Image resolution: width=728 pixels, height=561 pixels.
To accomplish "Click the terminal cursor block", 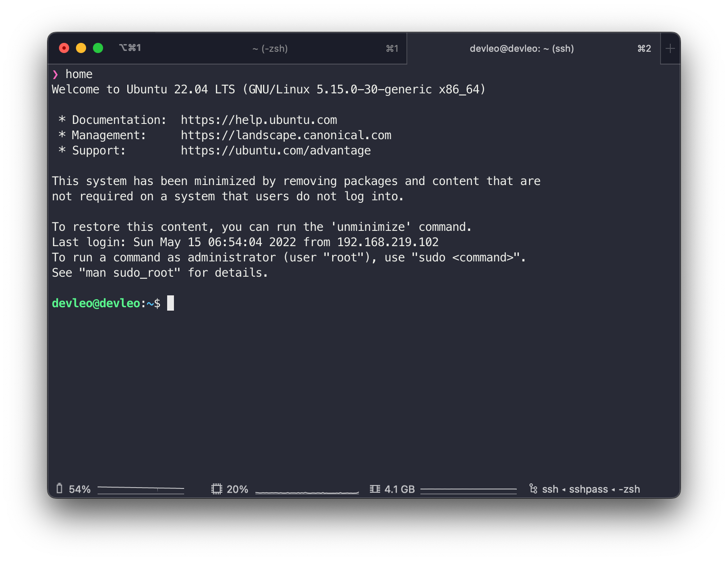I will [171, 303].
